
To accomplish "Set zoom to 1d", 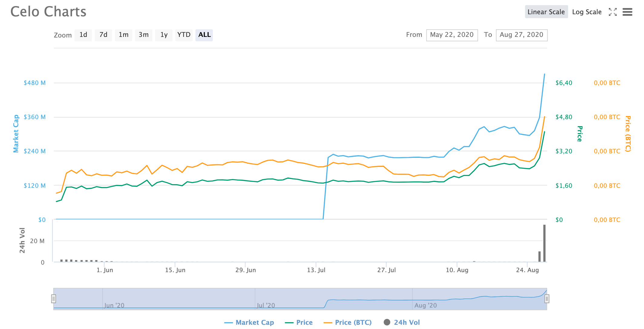I will pos(83,35).
